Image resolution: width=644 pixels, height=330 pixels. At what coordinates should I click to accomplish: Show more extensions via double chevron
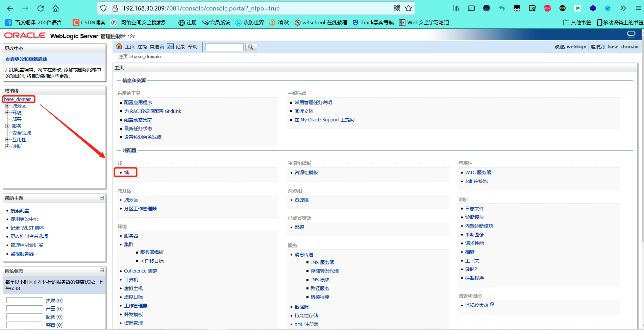pos(623,8)
